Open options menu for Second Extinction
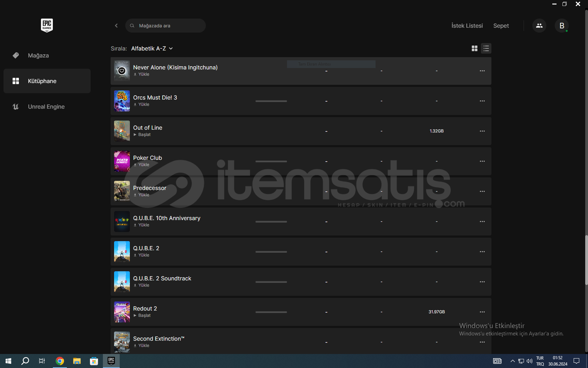 coord(482,342)
